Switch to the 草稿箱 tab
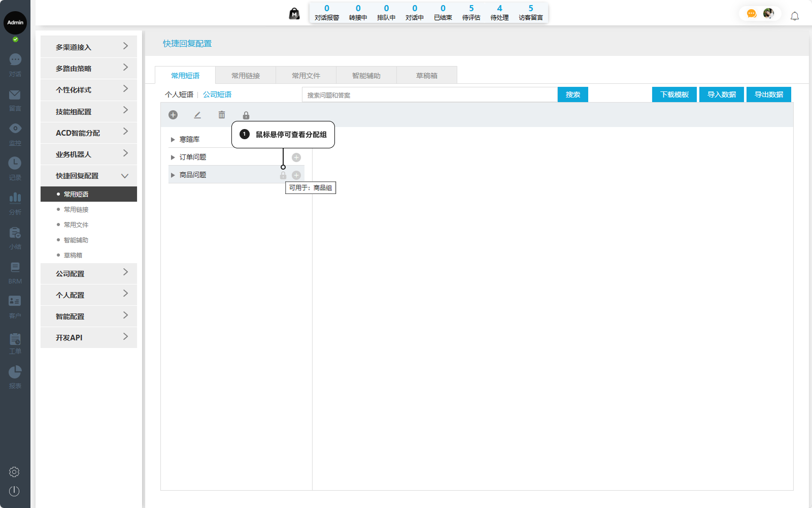Image resolution: width=812 pixels, height=508 pixels. 427,76
